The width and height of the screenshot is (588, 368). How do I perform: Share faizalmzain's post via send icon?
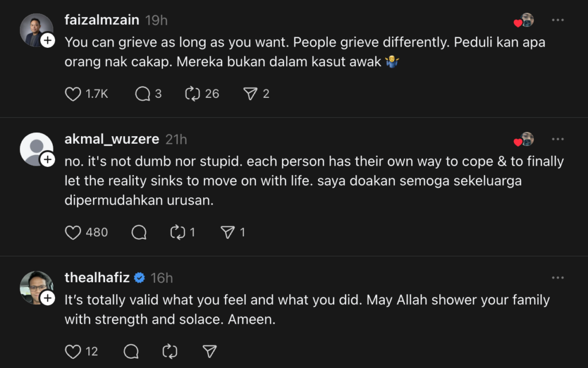[x=250, y=94]
